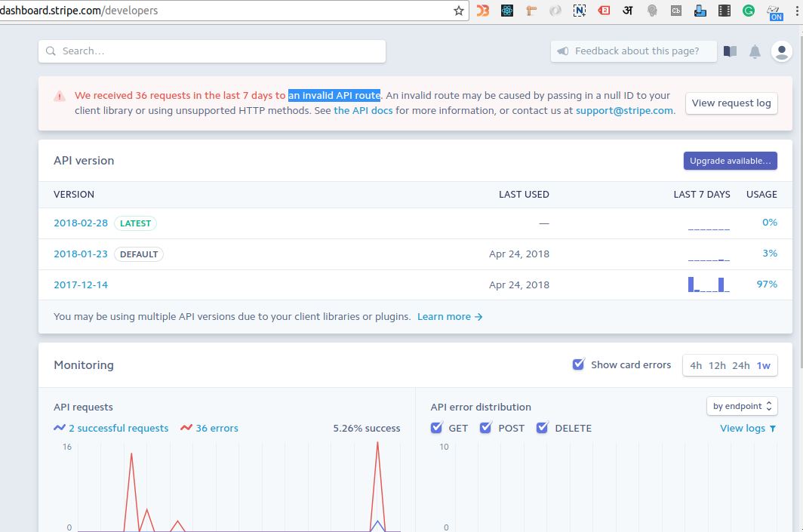Open the user account avatar menu
Screen dimensions: 803x532
point(782,51)
